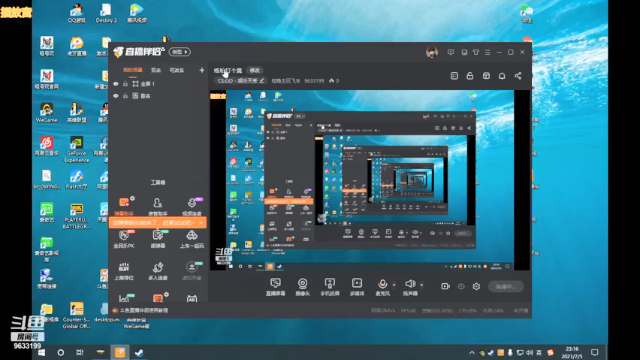Image resolution: width=640 pixels, height=360 pixels.
Task: Open the 全民乐PK tool
Action: tap(124, 239)
